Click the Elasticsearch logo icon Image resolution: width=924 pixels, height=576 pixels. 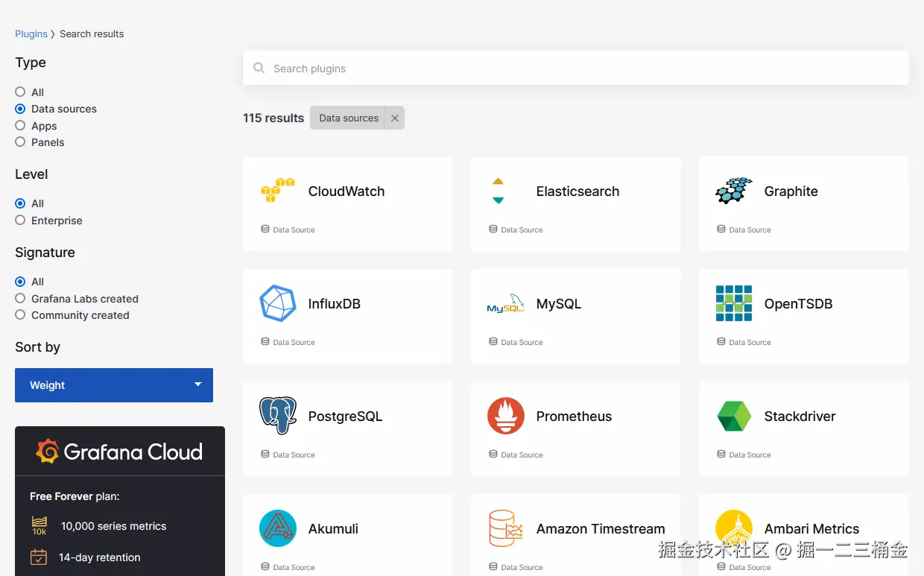click(499, 191)
